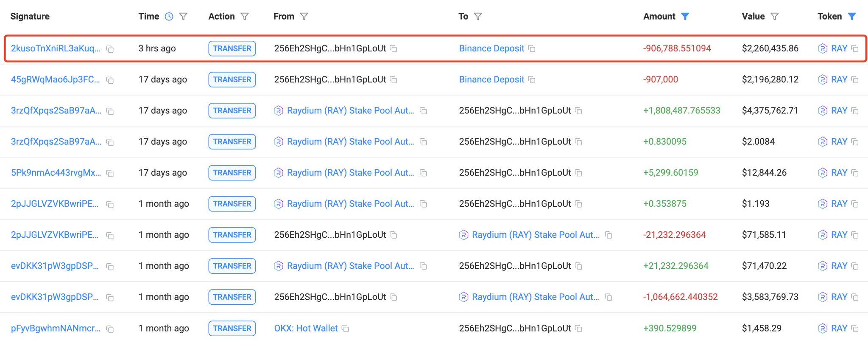Select the value $2.0084
The width and height of the screenshot is (868, 343).
pyautogui.click(x=758, y=141)
